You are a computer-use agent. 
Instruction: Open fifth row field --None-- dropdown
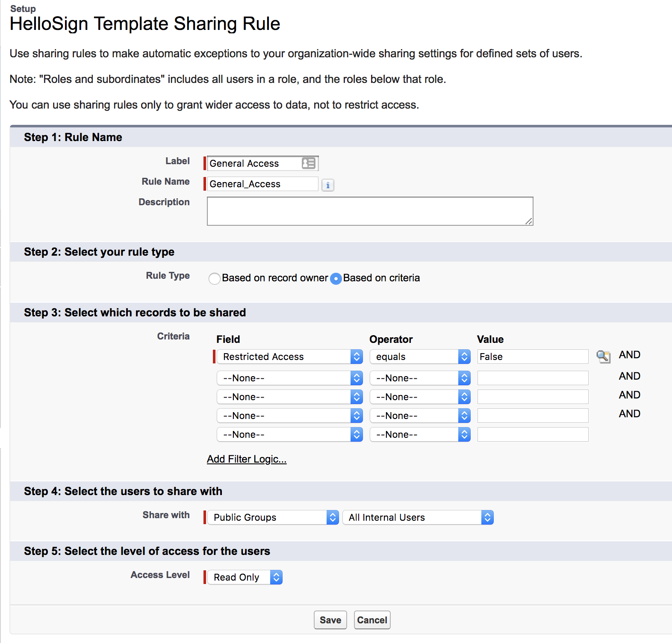(290, 434)
